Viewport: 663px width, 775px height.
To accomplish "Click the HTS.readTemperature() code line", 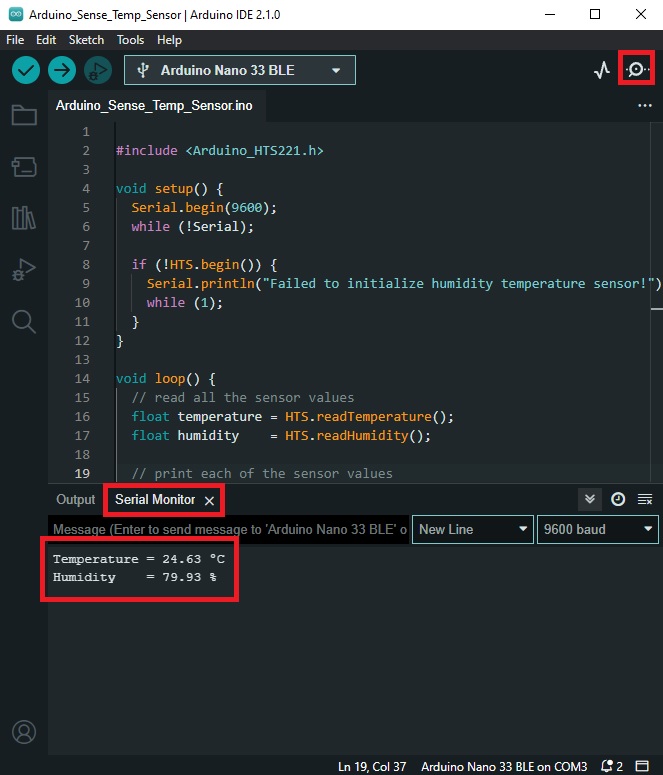I will coord(292,417).
